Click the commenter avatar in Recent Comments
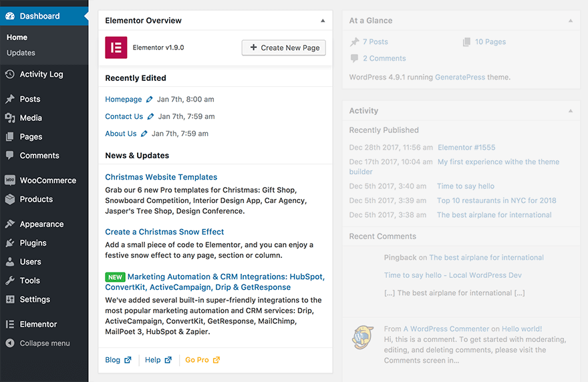588x382 pixels. (363, 337)
